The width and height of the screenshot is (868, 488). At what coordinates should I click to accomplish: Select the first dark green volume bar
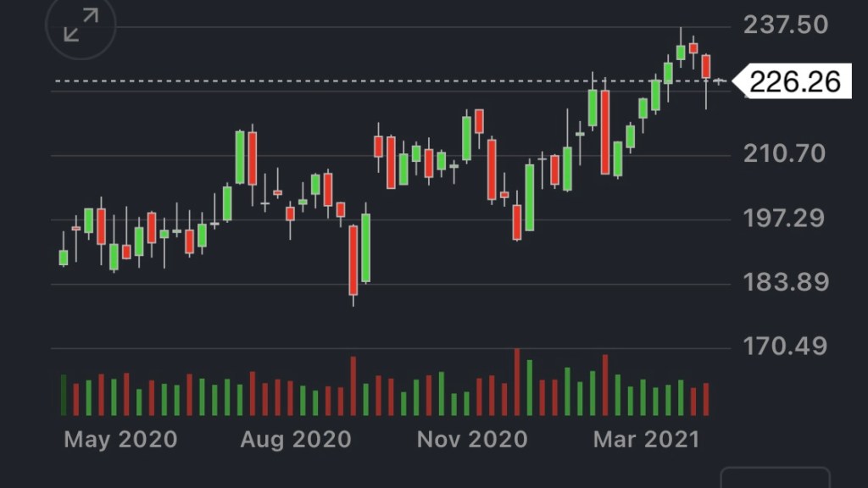point(63,395)
